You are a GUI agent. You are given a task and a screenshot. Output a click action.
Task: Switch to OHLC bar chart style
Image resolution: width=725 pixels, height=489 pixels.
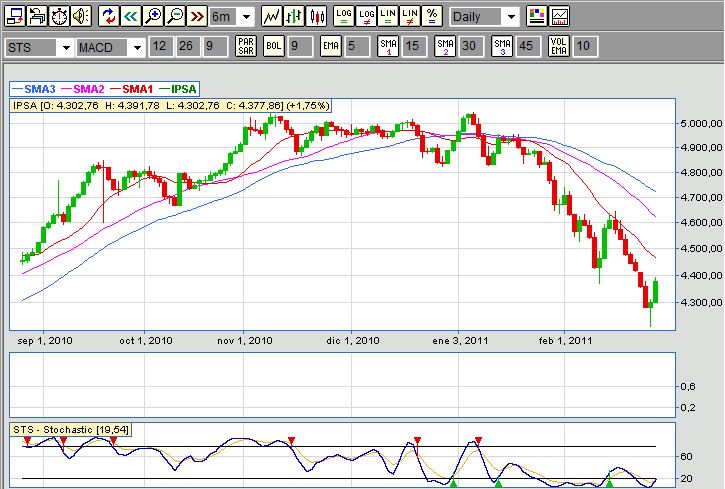294,17
